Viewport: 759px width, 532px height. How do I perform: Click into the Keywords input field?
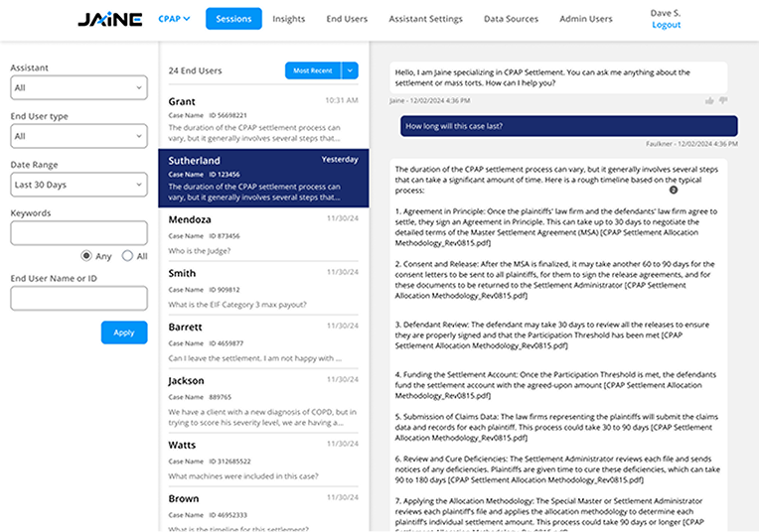coord(78,233)
